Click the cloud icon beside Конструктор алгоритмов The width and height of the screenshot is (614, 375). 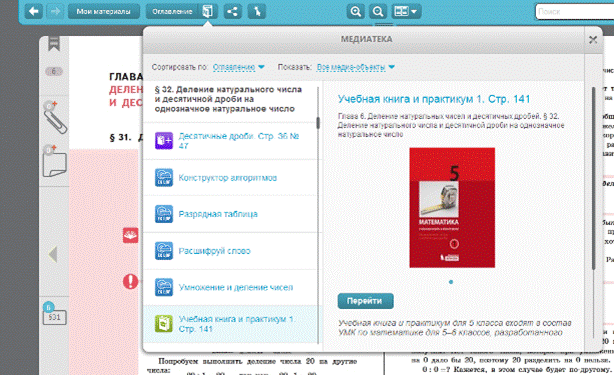(164, 177)
